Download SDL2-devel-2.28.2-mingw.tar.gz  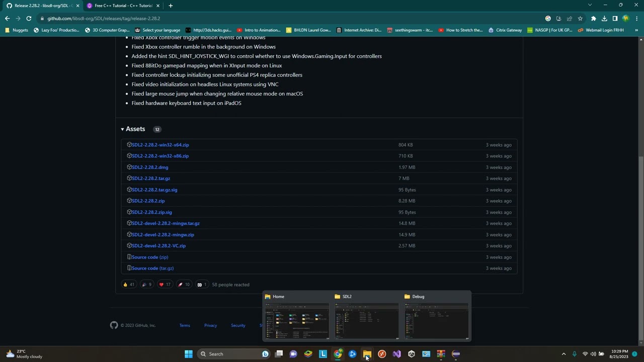click(x=166, y=223)
